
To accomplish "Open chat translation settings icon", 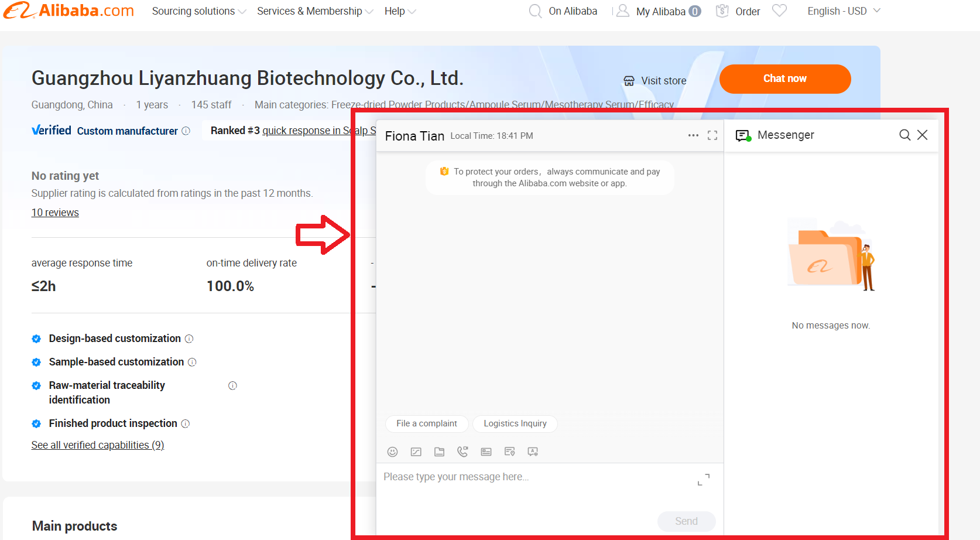I will [x=533, y=452].
